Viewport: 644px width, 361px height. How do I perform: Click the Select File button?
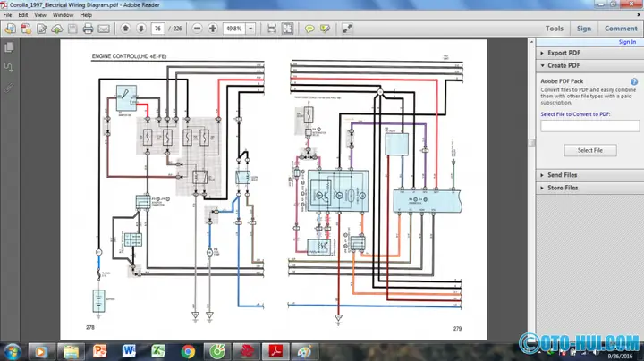pos(589,150)
